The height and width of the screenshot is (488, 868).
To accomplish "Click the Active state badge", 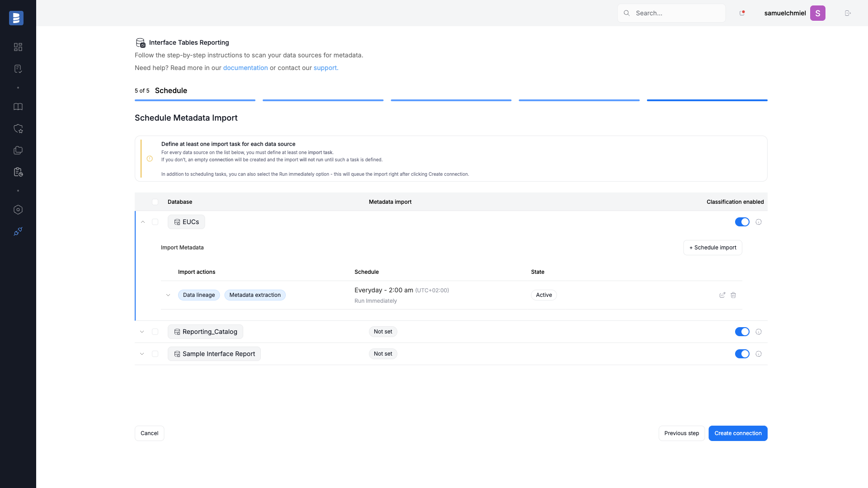I will [x=544, y=295].
